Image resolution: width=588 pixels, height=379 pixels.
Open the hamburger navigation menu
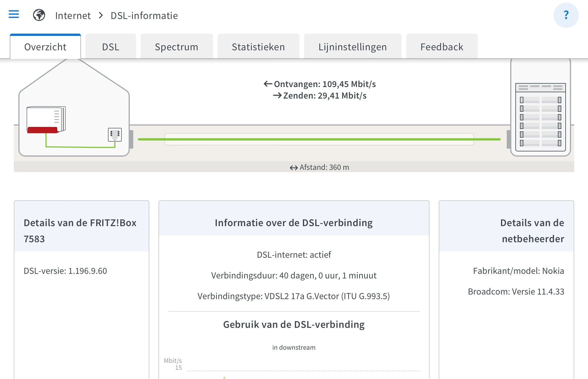coord(14,14)
